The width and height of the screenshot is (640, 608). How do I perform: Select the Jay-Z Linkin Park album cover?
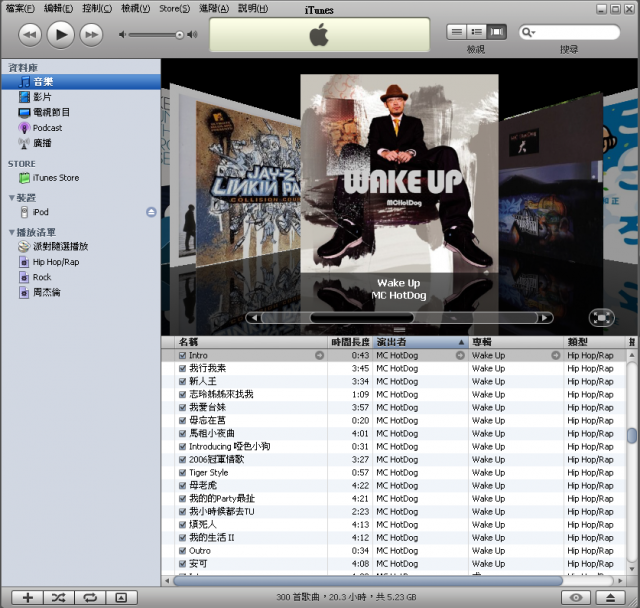tap(248, 184)
